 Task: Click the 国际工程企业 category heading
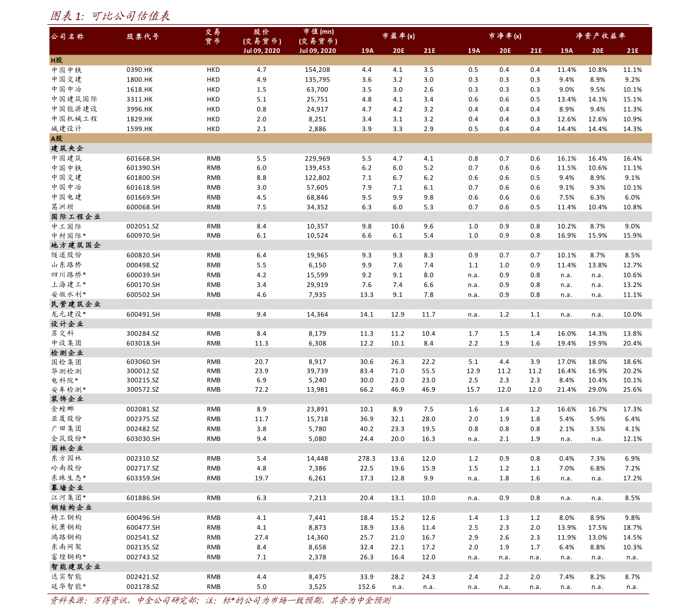pos(75,217)
